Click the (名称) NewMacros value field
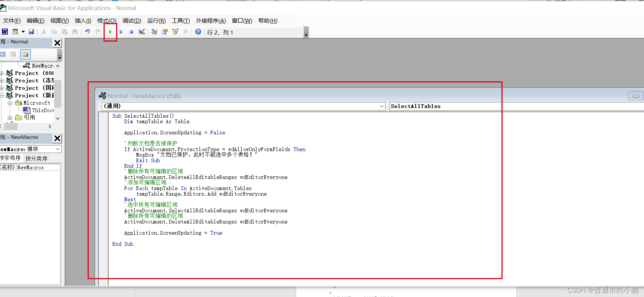The image size is (644, 297). coord(38,167)
